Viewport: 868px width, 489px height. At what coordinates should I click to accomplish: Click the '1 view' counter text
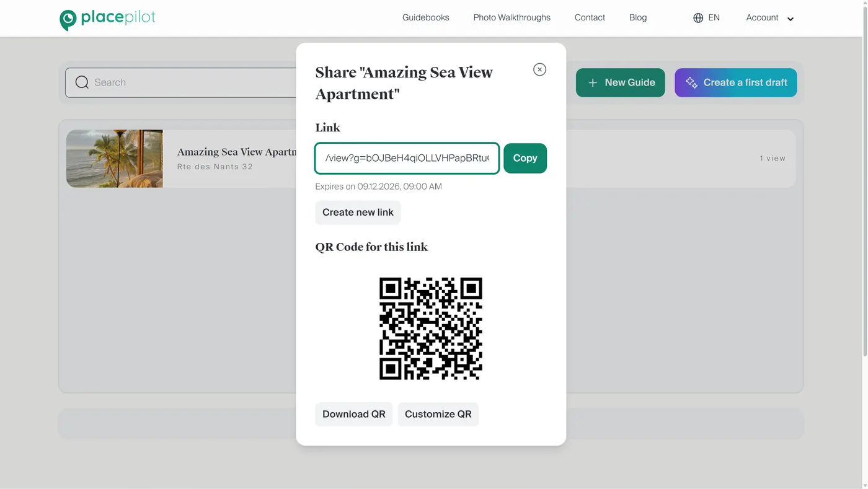click(773, 158)
